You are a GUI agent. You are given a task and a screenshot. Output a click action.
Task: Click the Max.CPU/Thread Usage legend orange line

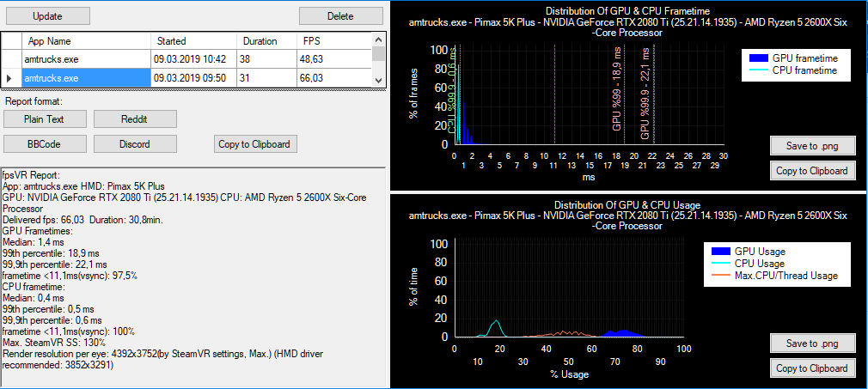click(x=719, y=275)
